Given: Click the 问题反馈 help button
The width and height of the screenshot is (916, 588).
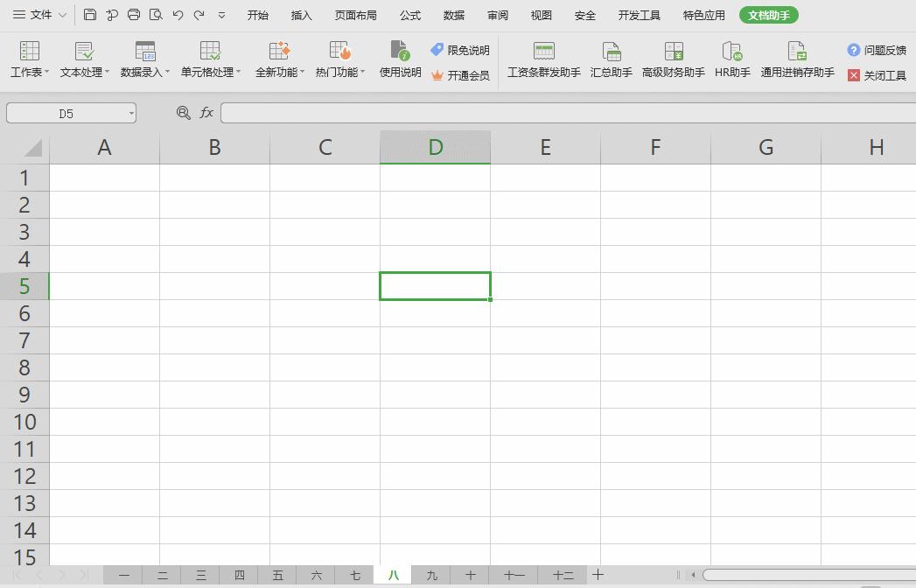Looking at the screenshot, I should [877, 50].
